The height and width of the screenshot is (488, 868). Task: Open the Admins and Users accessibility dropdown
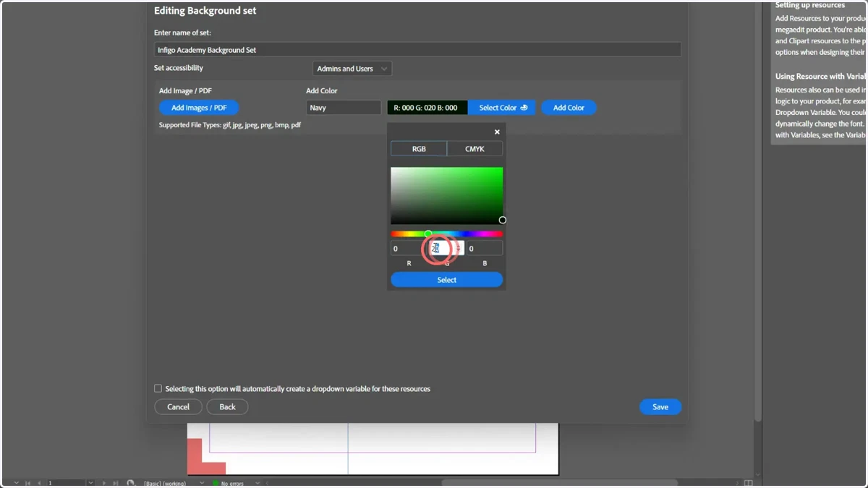(x=352, y=69)
